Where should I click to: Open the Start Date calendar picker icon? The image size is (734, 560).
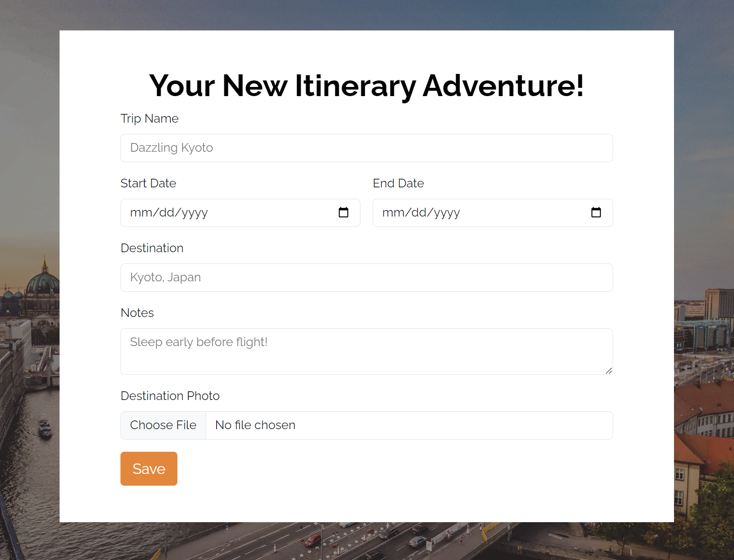coord(343,213)
